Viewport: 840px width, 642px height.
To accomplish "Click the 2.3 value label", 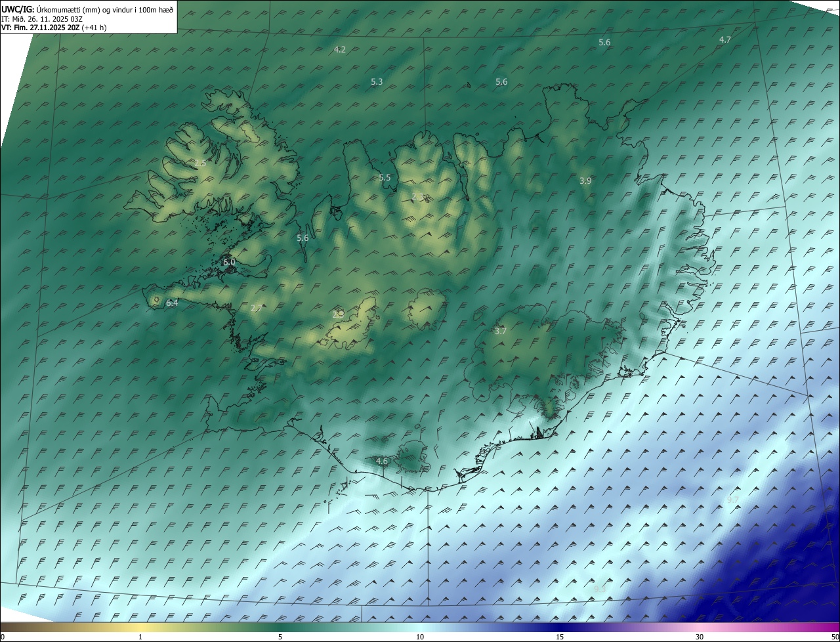I will coord(417,196).
